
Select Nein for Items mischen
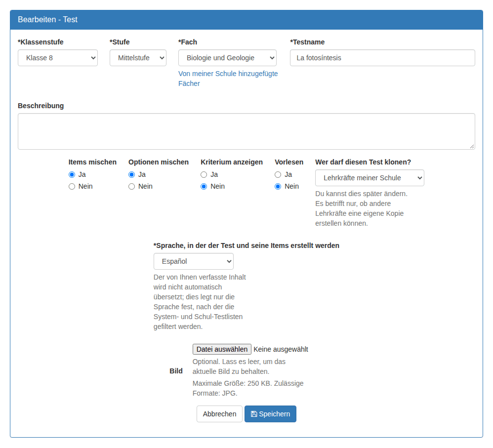[72, 186]
